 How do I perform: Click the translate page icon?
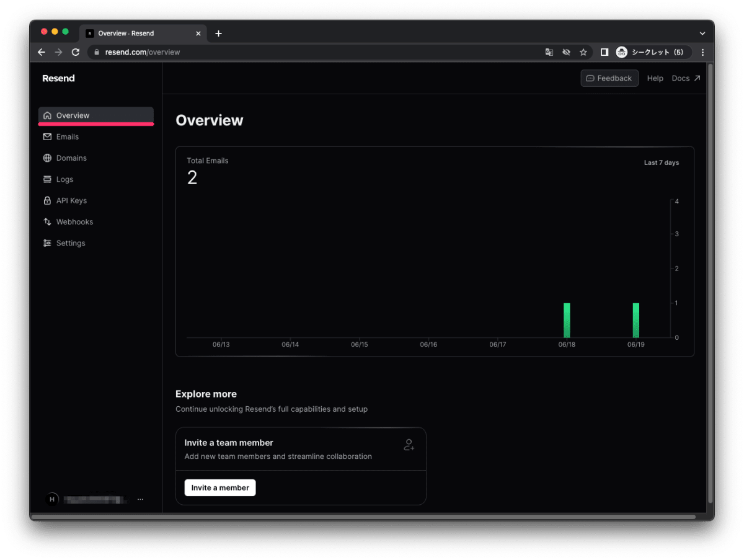[549, 52]
